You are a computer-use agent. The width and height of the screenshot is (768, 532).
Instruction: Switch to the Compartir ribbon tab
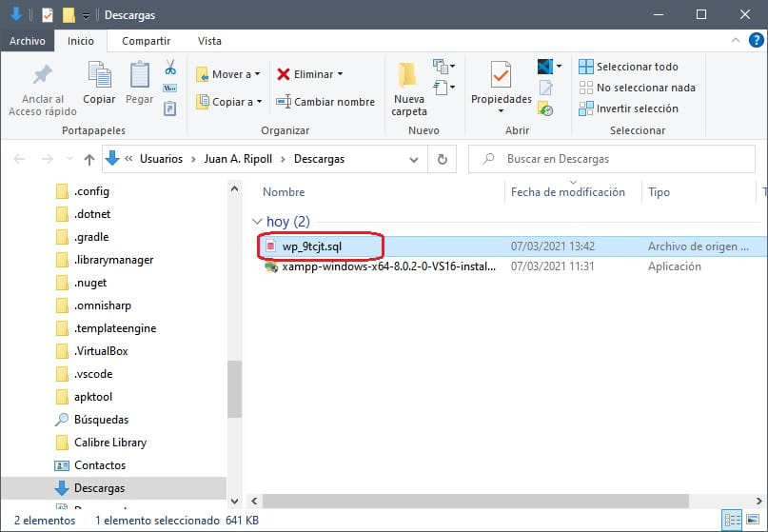[146, 41]
